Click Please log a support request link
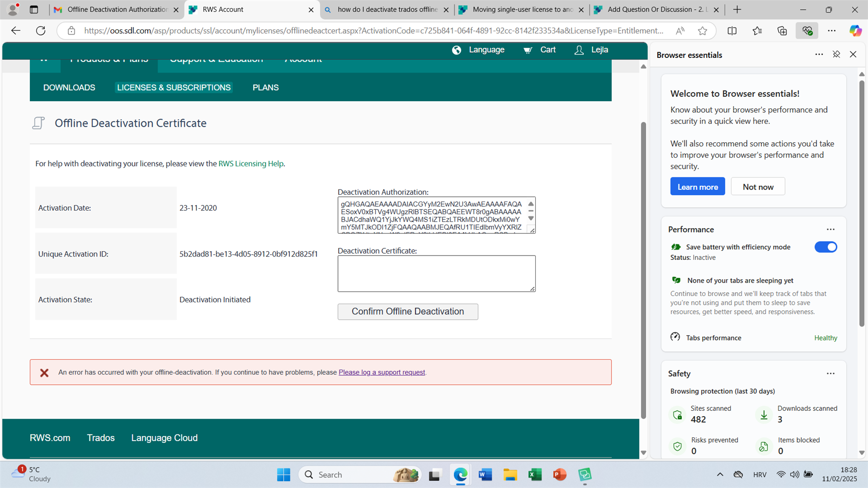 pyautogui.click(x=382, y=372)
